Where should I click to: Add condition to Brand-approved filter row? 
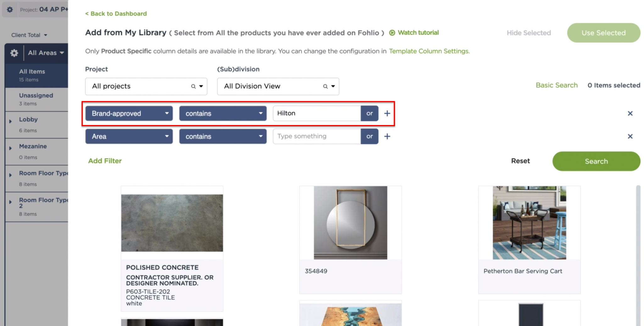[387, 113]
